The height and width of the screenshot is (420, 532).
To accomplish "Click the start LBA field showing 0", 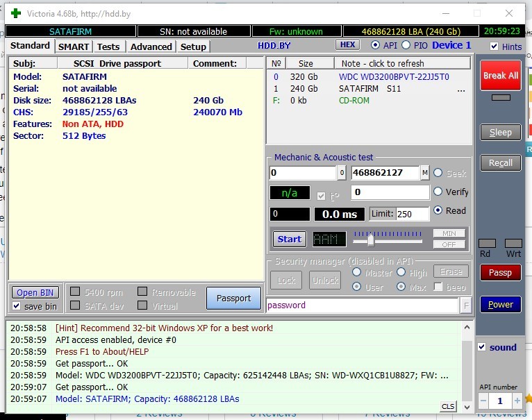I will (x=303, y=173).
